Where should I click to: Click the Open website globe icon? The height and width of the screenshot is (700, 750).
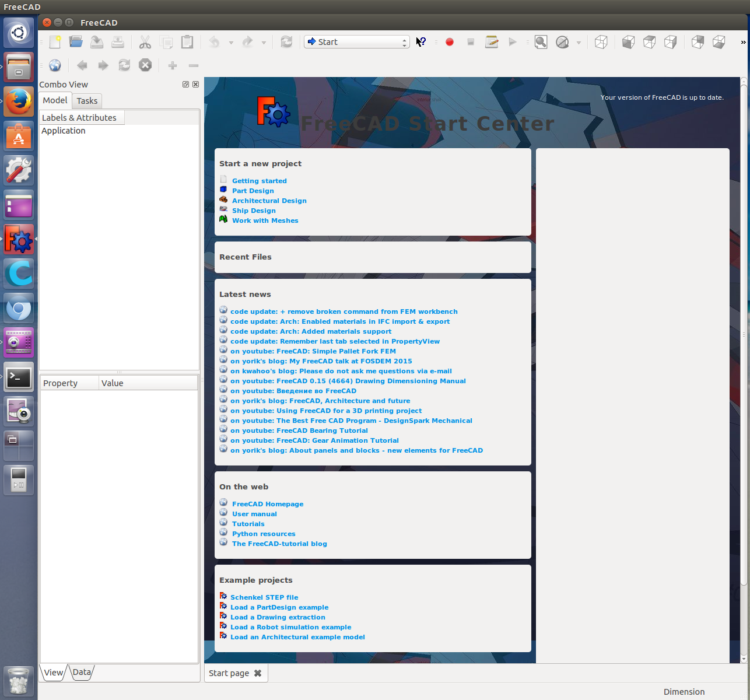(x=55, y=65)
